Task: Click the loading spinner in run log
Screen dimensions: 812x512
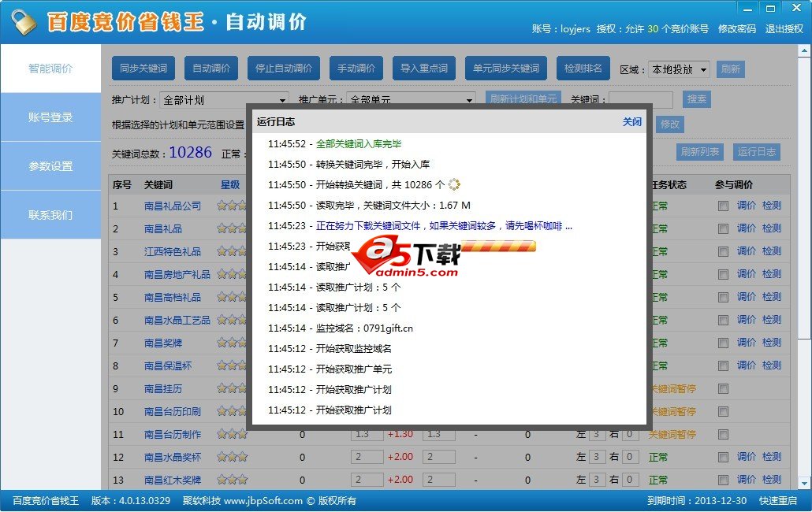Action: click(x=454, y=184)
